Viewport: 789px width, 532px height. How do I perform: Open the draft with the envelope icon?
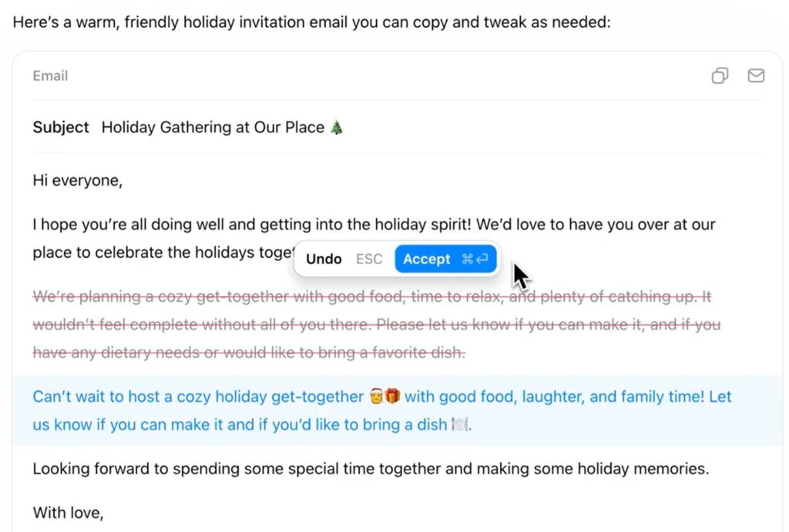(756, 75)
